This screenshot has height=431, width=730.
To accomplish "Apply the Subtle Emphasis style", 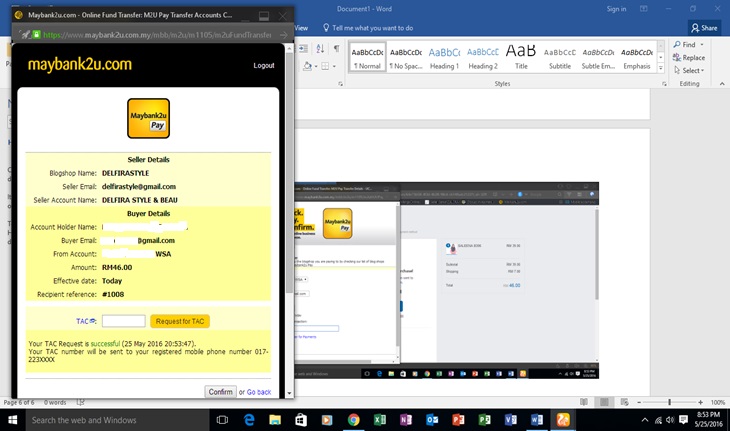I will point(598,58).
